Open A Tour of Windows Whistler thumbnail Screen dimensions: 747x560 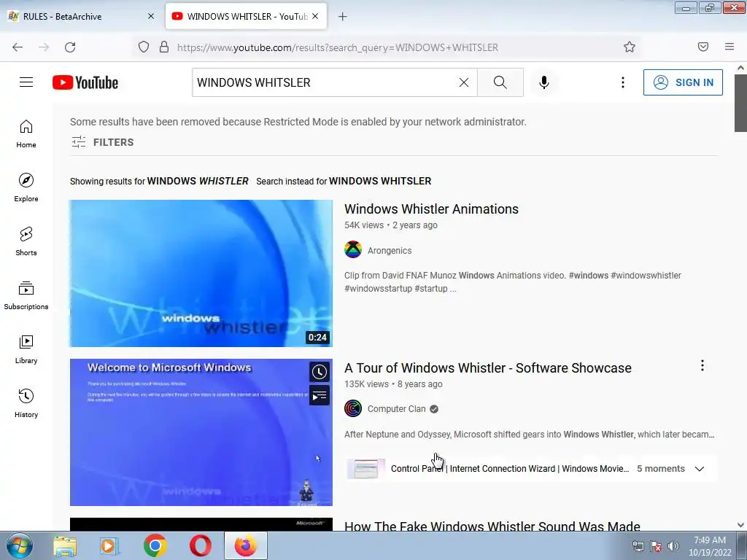click(x=201, y=432)
